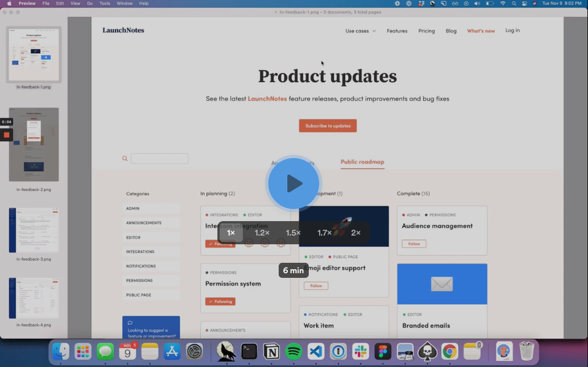Open the Branded emails card title
This screenshot has width=588, height=367.
click(x=426, y=326)
